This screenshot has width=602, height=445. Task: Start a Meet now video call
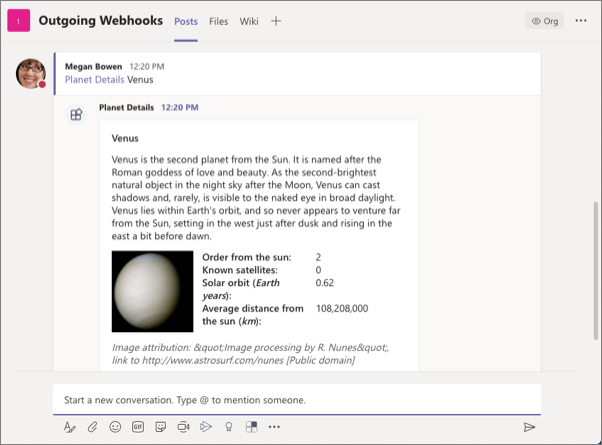point(183,427)
